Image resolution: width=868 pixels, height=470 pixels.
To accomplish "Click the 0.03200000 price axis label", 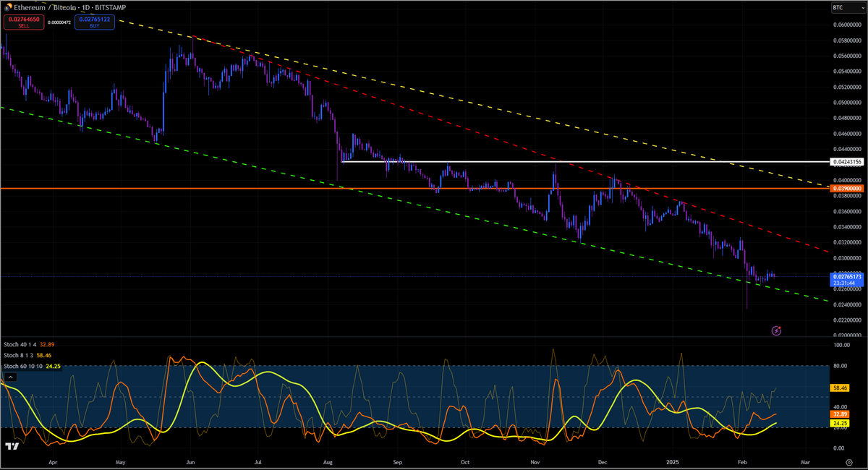I will 847,242.
